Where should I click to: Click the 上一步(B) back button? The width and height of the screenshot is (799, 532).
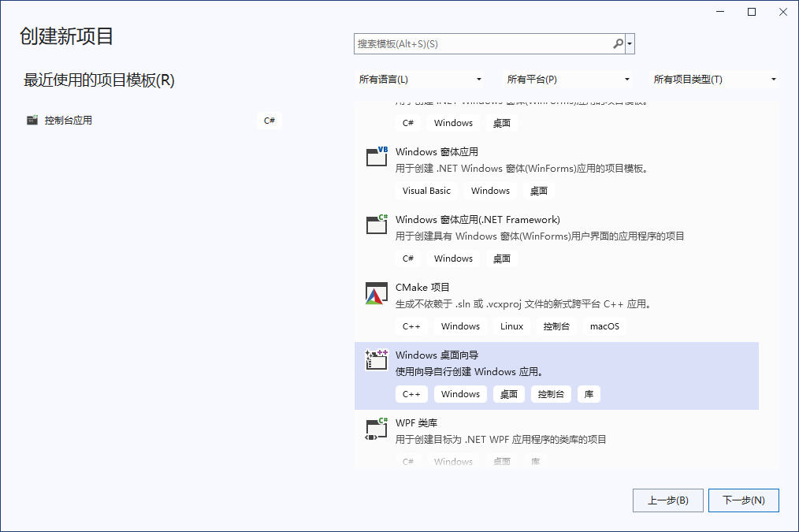[668, 500]
